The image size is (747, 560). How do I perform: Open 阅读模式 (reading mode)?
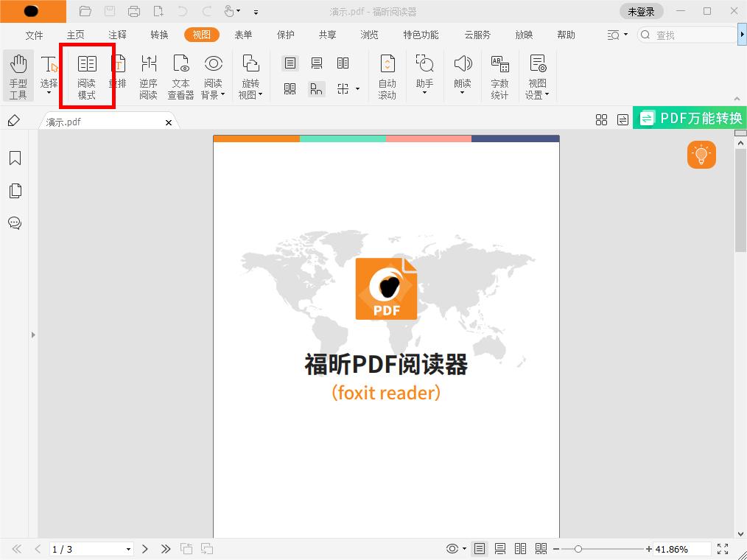[x=87, y=75]
